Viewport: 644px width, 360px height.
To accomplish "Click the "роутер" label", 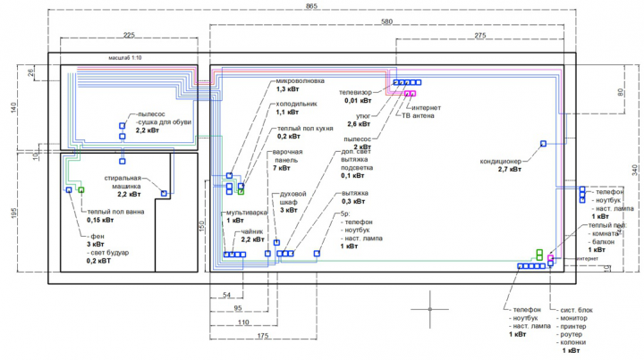I will tap(572, 334).
